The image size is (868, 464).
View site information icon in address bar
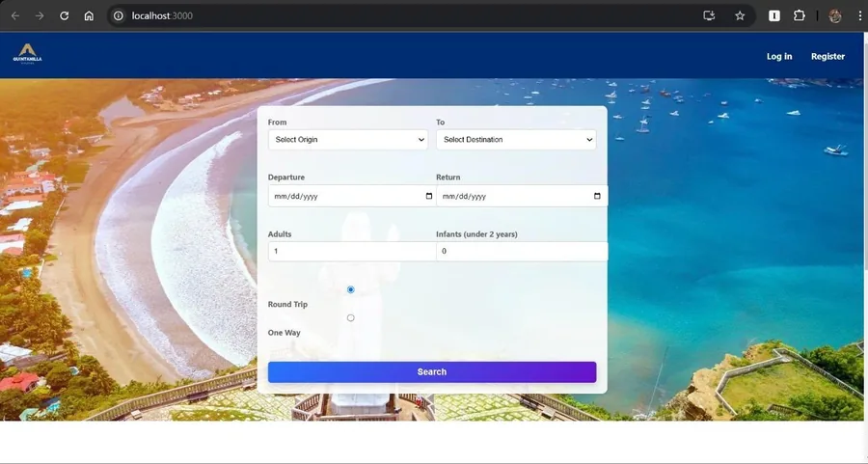pyautogui.click(x=119, y=15)
